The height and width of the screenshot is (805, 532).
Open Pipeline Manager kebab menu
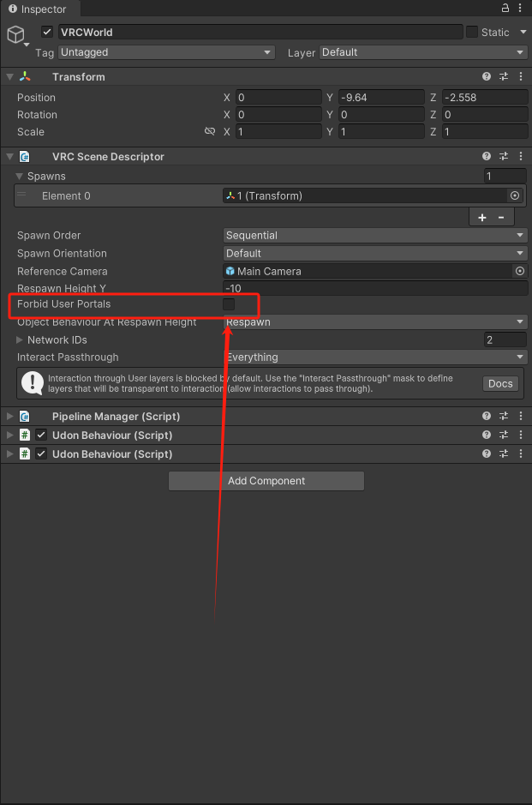click(521, 416)
